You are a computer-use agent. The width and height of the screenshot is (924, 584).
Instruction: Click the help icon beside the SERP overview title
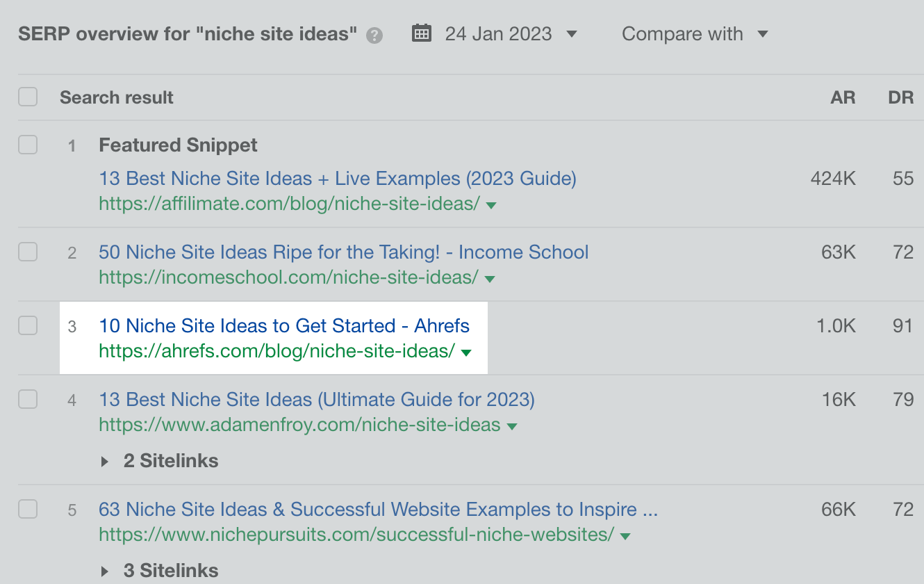tap(373, 33)
